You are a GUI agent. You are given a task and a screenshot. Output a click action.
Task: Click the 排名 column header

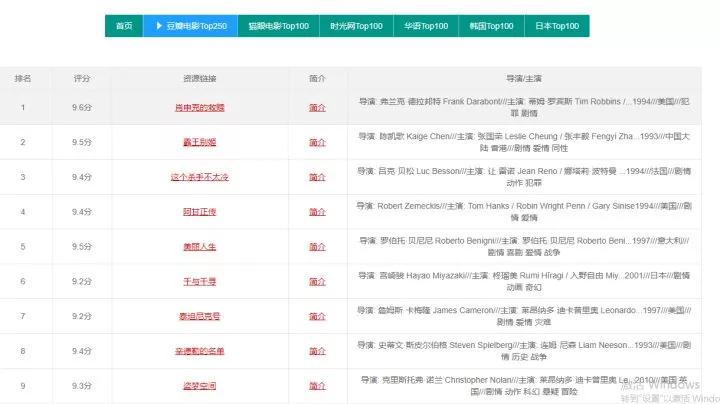pyautogui.click(x=23, y=79)
